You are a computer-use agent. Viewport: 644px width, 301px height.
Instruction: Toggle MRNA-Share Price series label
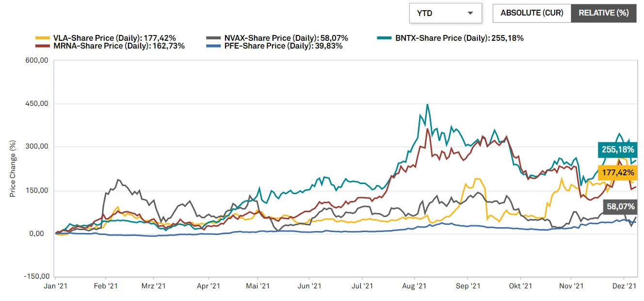click(119, 46)
